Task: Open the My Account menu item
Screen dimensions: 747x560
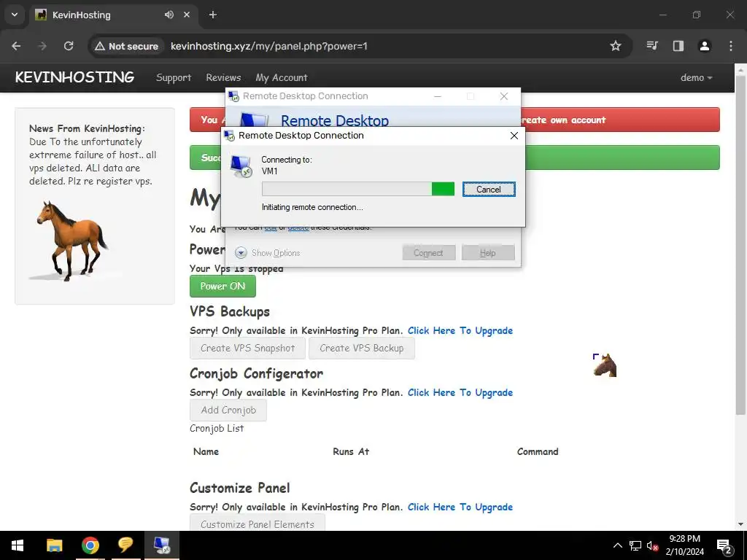Action: (282, 77)
